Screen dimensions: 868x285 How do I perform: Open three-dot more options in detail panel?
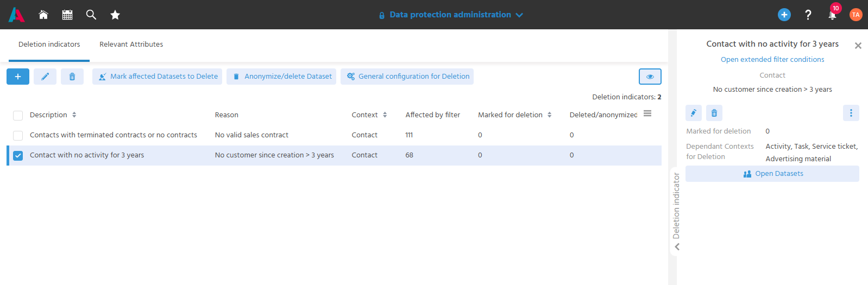(x=851, y=113)
